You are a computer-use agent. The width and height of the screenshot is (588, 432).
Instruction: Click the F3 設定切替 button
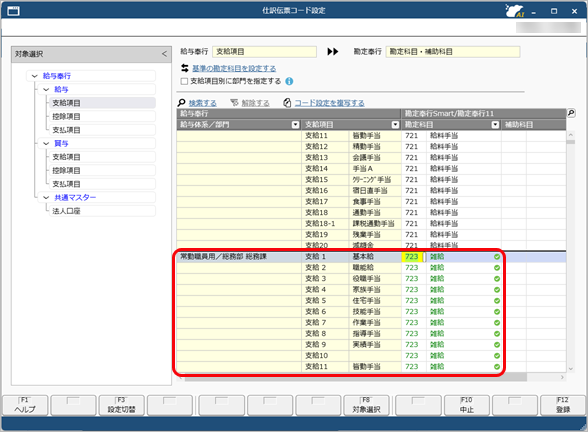tap(121, 405)
